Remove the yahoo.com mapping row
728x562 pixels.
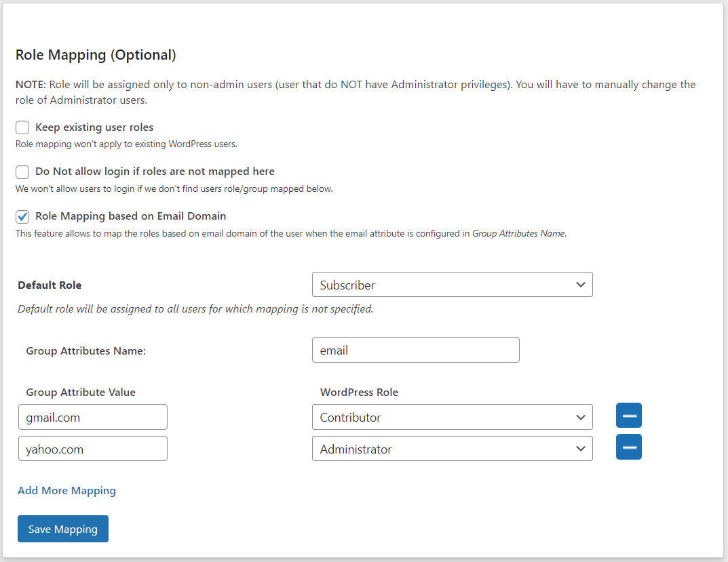point(629,447)
